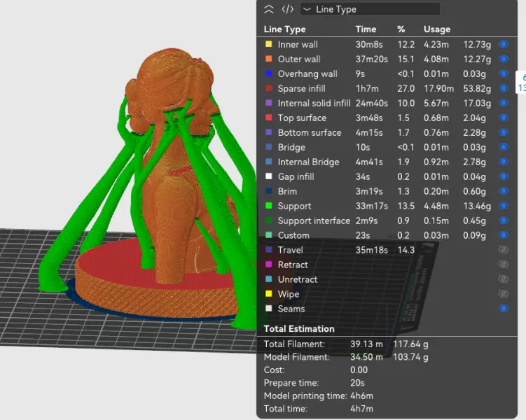Click the blue Overhang wall color swatch
The height and width of the screenshot is (420, 526).
[269, 73]
